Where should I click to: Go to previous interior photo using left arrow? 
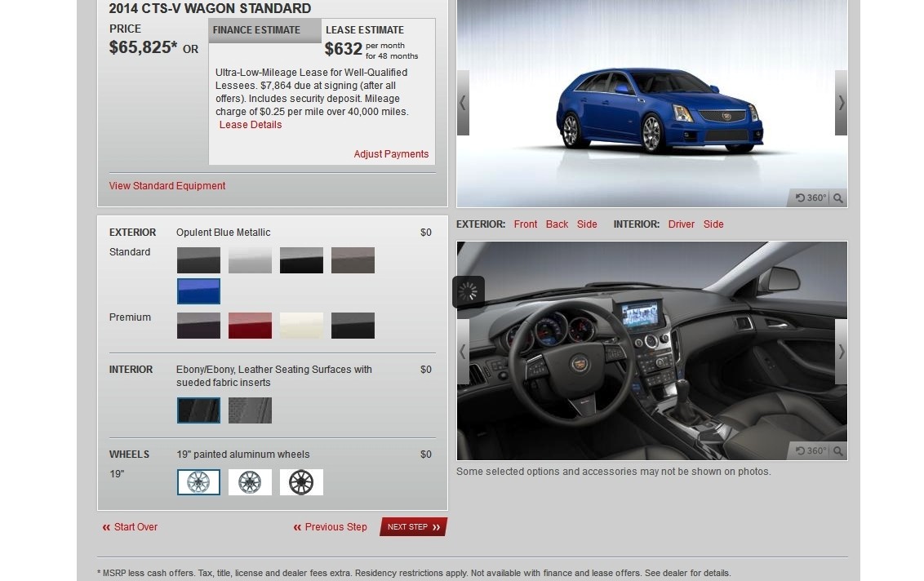pos(463,352)
